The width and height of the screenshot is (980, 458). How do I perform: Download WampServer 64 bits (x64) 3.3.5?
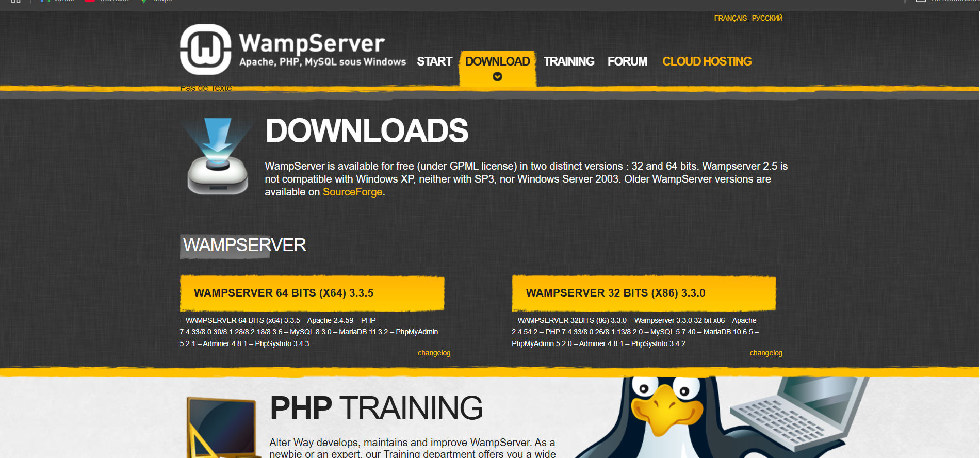coord(312,293)
